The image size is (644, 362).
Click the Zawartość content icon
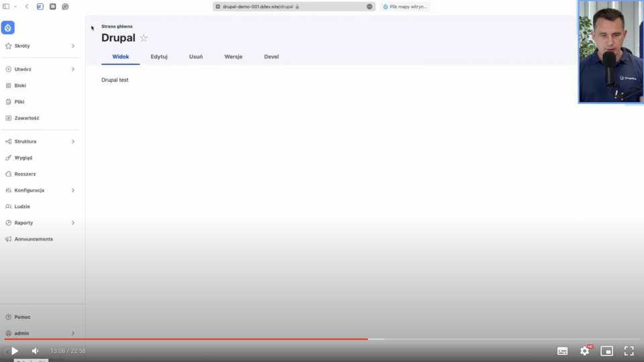[8, 118]
